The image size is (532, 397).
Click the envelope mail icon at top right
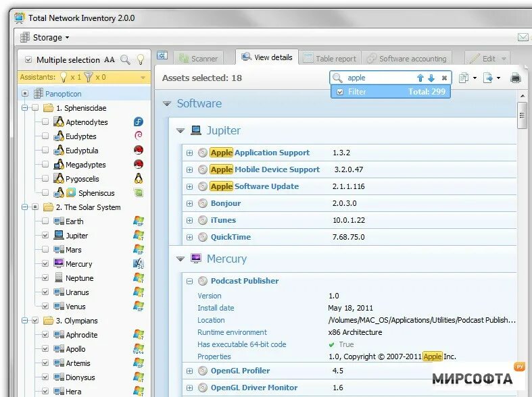(523, 37)
